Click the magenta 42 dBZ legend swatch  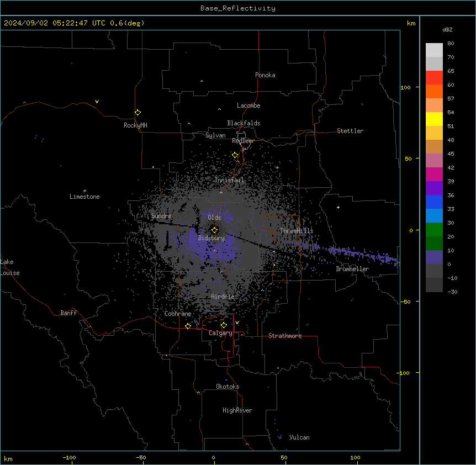click(x=434, y=174)
